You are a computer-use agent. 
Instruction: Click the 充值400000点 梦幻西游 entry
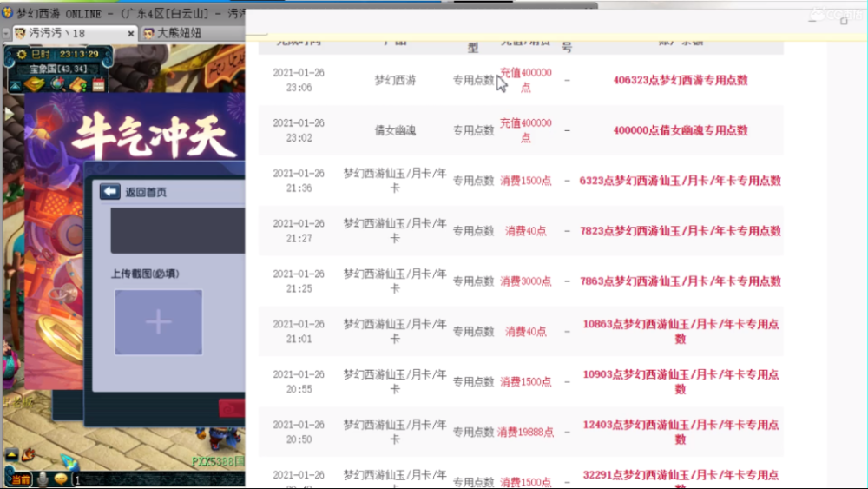tap(526, 80)
